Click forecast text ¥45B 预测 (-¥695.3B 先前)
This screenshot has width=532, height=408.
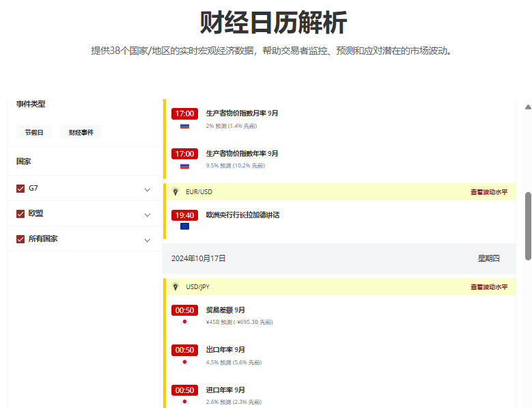pos(239,322)
